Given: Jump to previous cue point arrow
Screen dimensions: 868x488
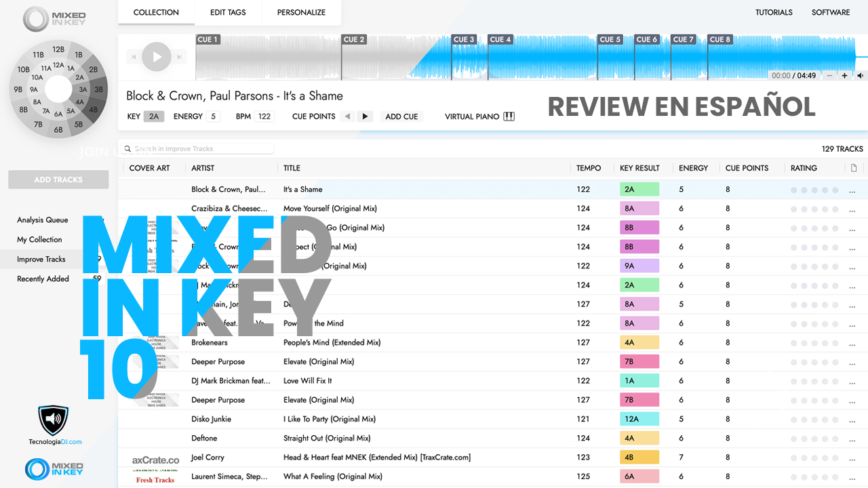Looking at the screenshot, I should click(348, 117).
